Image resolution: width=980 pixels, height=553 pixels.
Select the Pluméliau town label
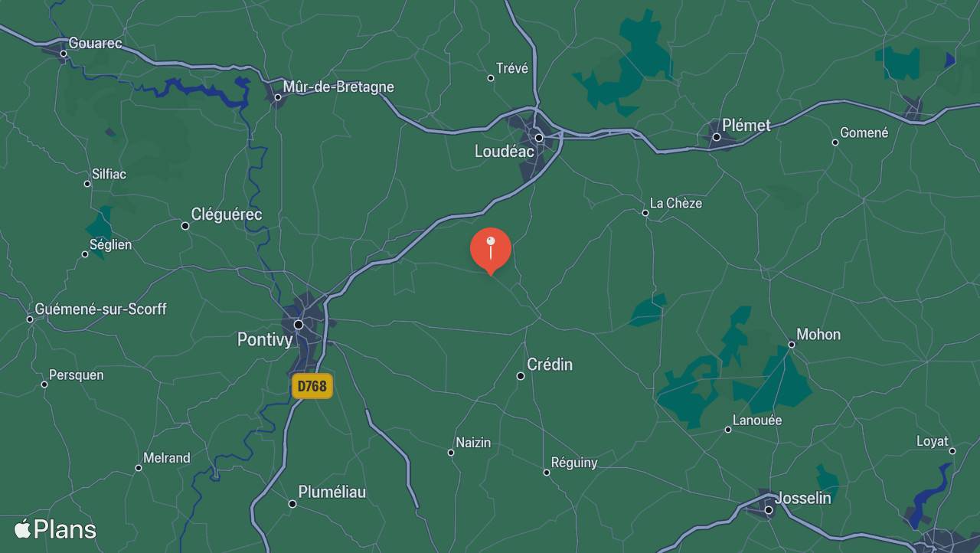(332, 492)
